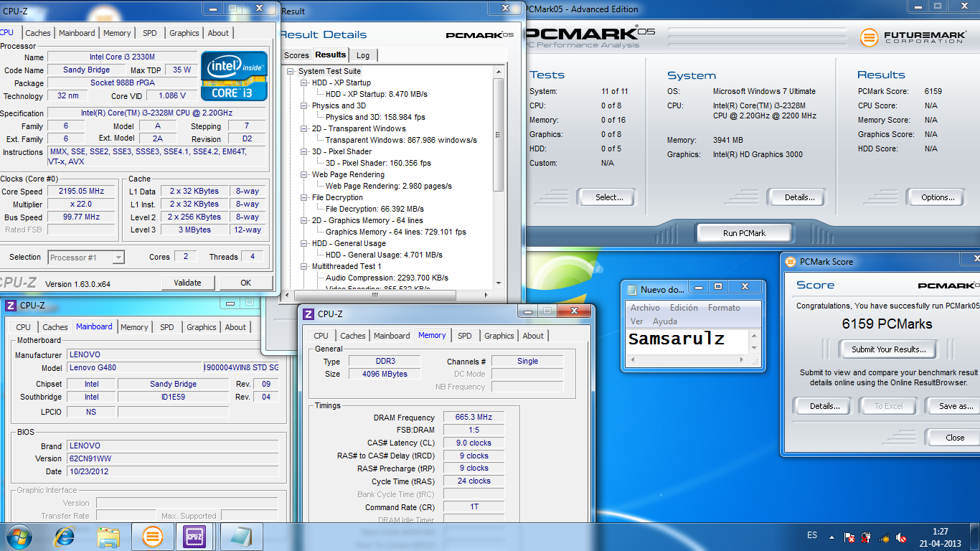Screen dimensions: 980x551
Task: Launch Internet Explorer from the taskbar
Action: [65, 536]
